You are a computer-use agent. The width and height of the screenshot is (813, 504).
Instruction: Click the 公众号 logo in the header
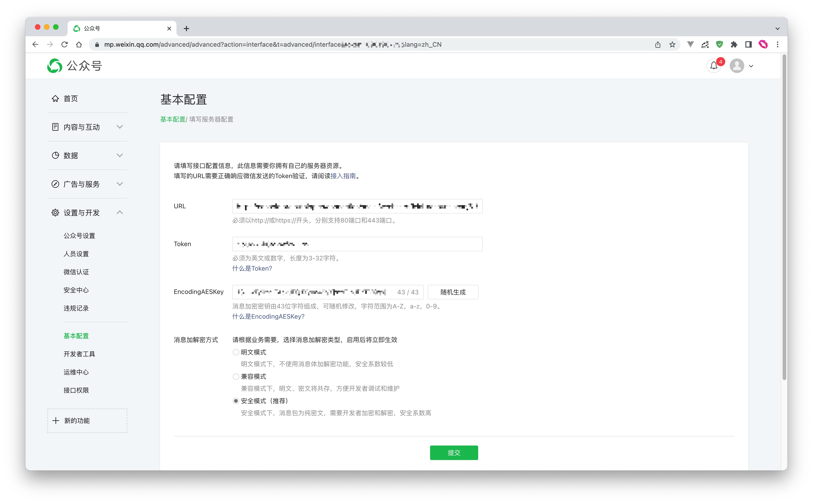click(x=74, y=66)
